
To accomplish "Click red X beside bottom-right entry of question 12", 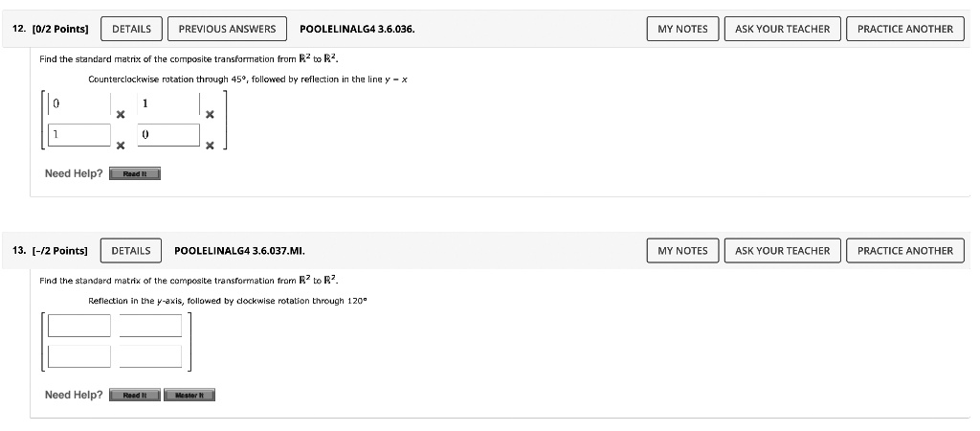I will [x=209, y=147].
